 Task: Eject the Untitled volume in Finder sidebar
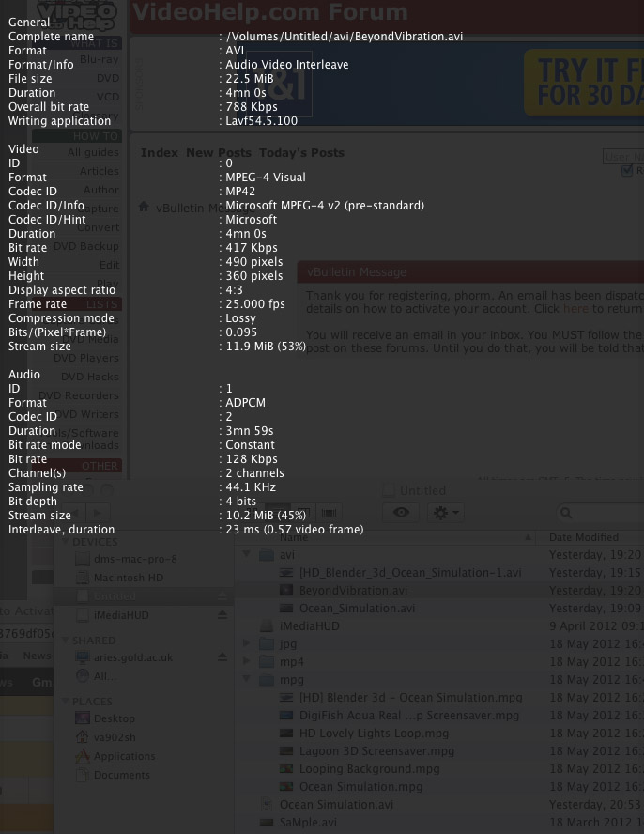222,595
